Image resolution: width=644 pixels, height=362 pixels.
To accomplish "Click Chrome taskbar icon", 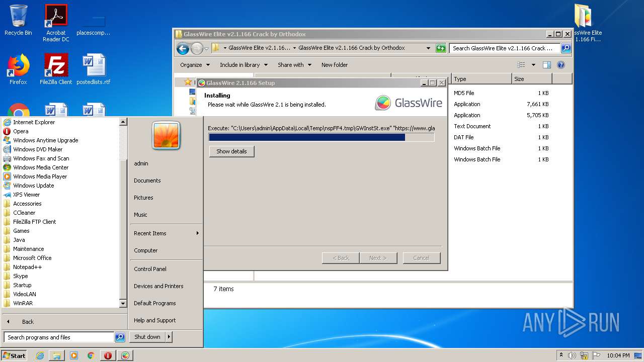I will point(91,355).
